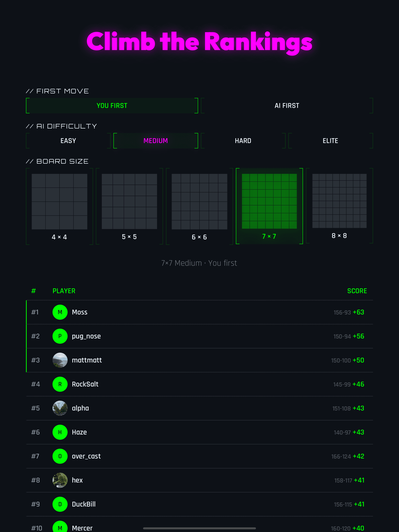This screenshot has width=399, height=532.
Task: Pick the 6 × 6 board grid
Action: 199,202
